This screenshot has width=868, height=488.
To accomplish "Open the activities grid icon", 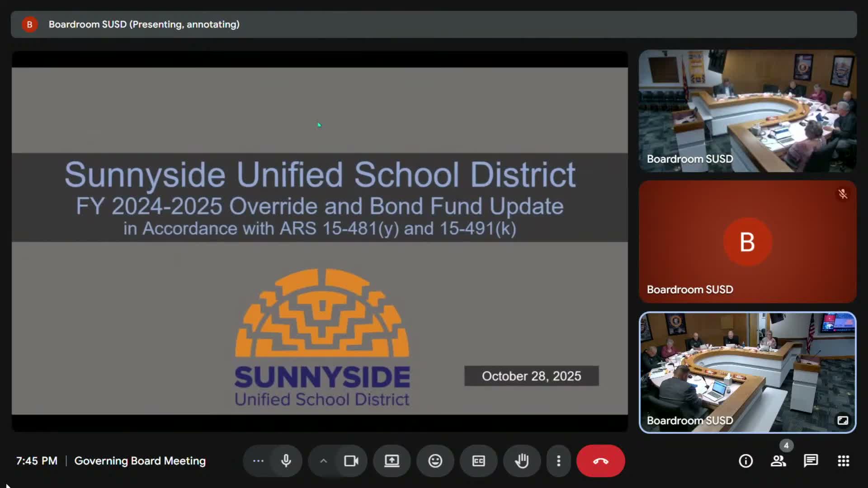I will point(843,461).
